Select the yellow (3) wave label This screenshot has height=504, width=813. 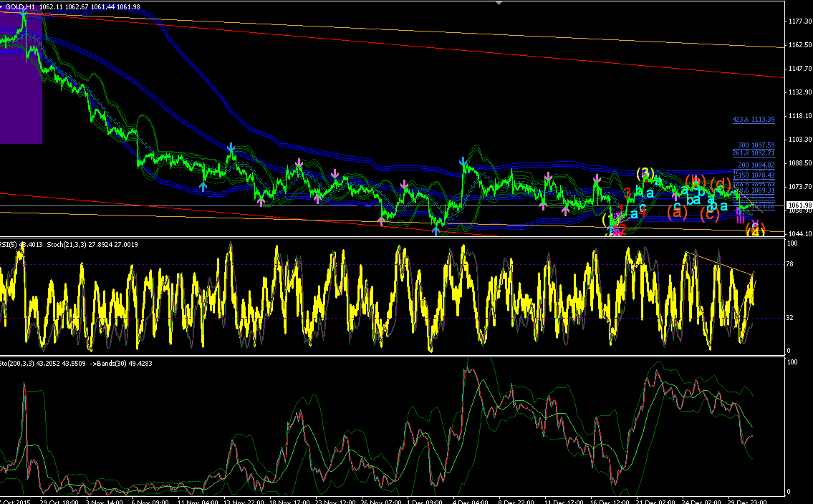click(645, 173)
